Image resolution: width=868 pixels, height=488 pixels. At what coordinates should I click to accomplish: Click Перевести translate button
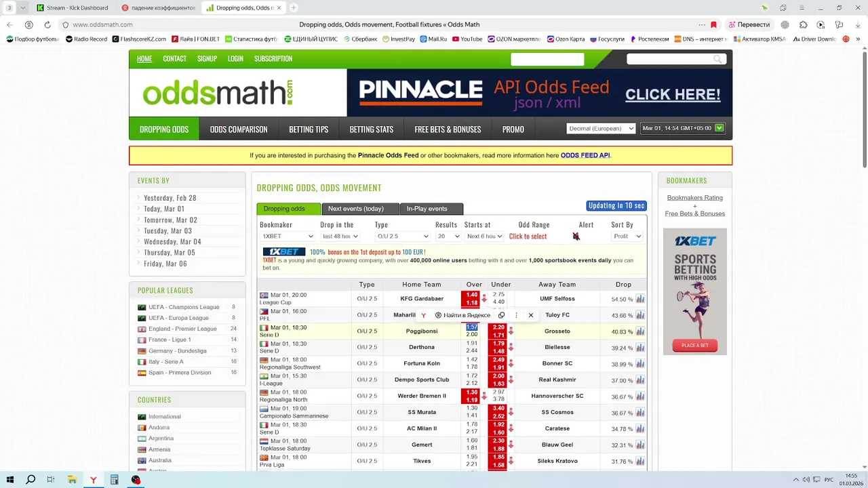(x=749, y=24)
